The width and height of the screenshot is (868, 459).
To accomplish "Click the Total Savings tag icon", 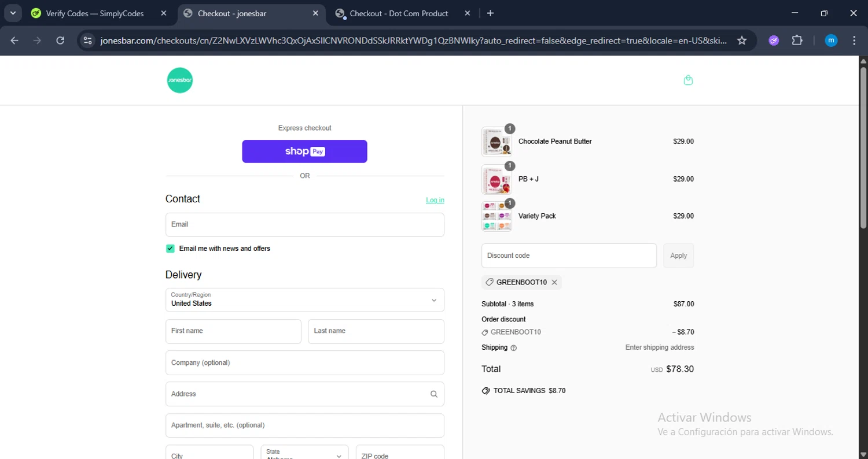I will tap(486, 391).
